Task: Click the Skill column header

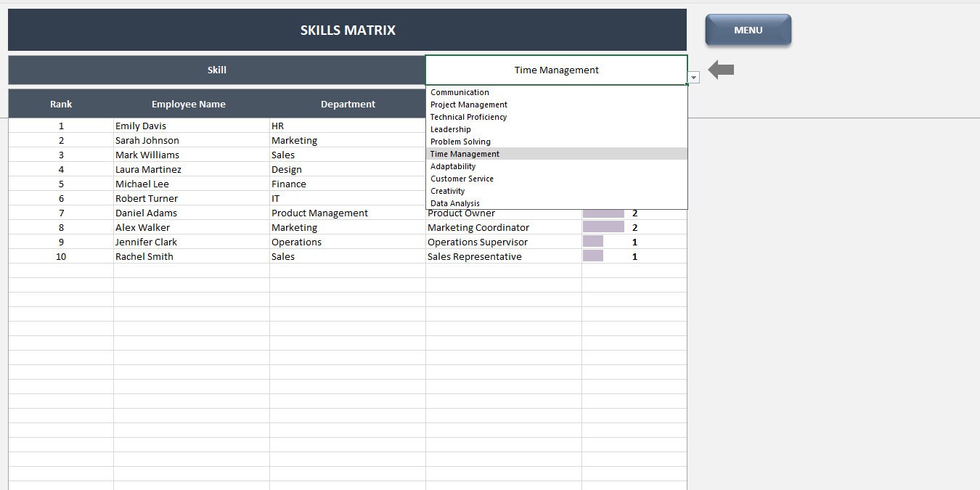Action: (216, 70)
